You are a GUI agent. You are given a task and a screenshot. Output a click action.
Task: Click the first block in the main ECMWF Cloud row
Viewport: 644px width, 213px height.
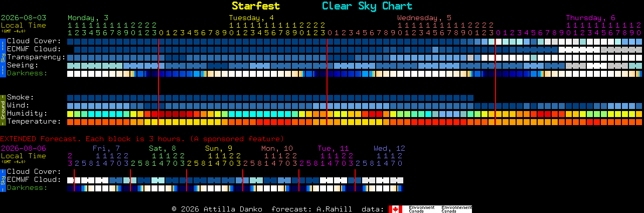point(77,49)
